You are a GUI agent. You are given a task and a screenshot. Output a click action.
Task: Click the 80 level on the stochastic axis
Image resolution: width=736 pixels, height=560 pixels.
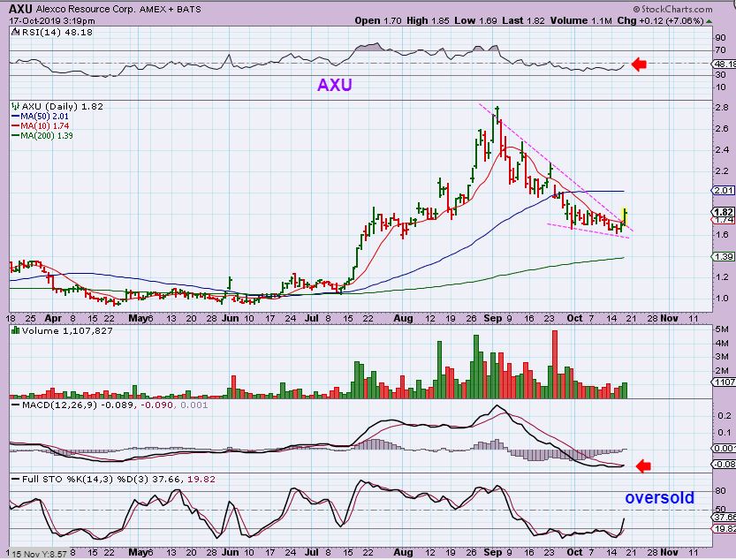click(x=720, y=491)
